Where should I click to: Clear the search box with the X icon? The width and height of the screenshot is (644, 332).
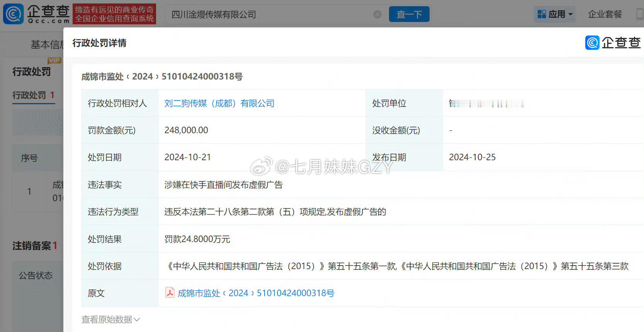pyautogui.click(x=377, y=15)
